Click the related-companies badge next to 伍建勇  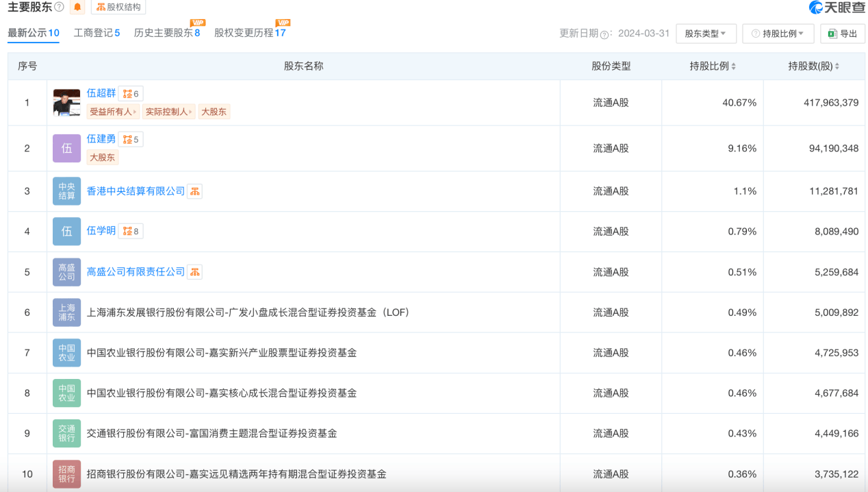pyautogui.click(x=131, y=140)
